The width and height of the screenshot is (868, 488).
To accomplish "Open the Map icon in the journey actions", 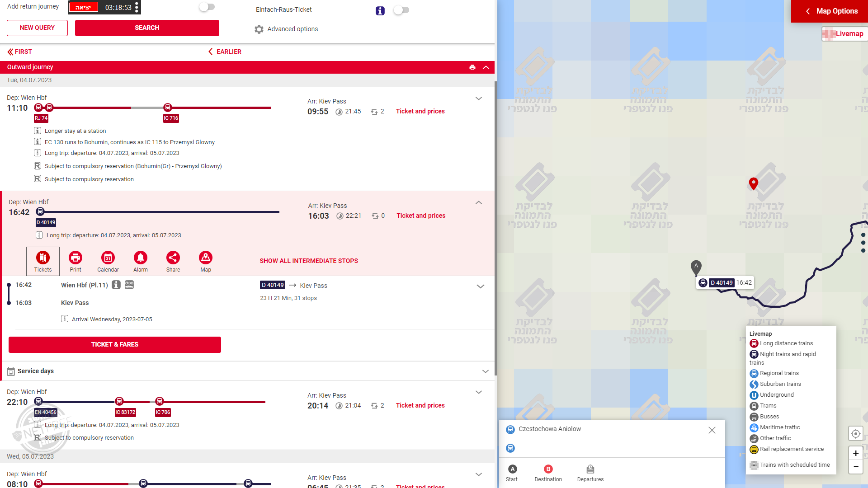I will click(x=206, y=261).
